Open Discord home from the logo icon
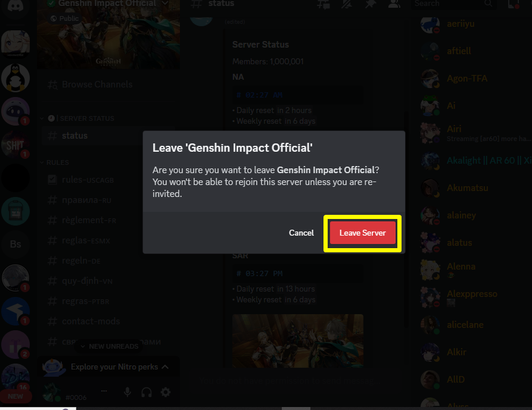 15,5
